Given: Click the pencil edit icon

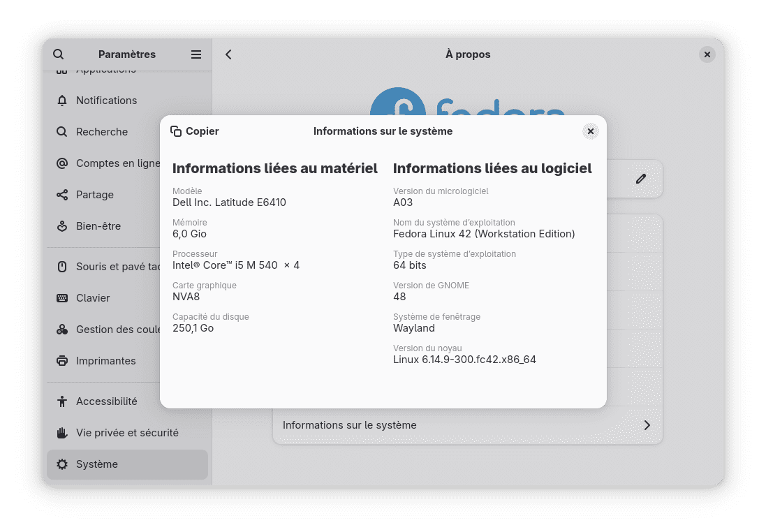Looking at the screenshot, I should 641,179.
